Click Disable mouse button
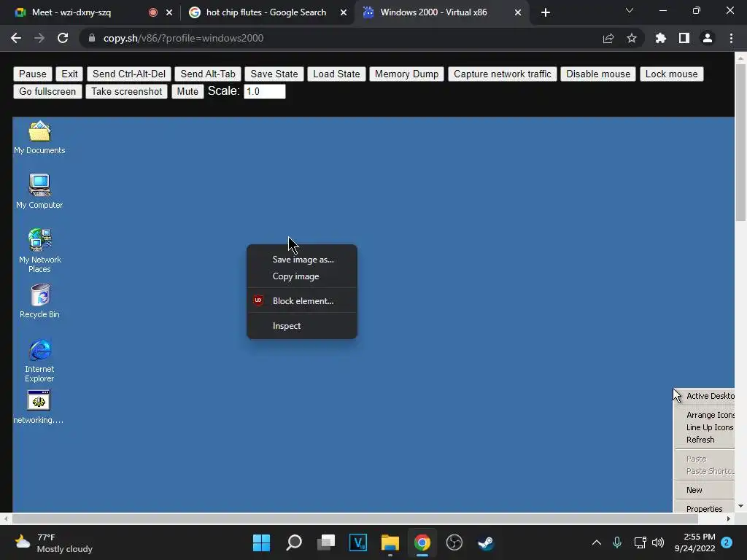747x560 pixels. (x=598, y=74)
